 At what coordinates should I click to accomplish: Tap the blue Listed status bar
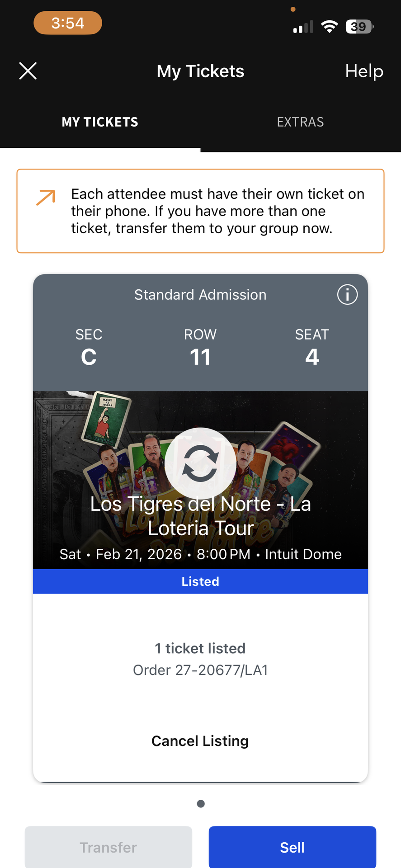(x=200, y=581)
